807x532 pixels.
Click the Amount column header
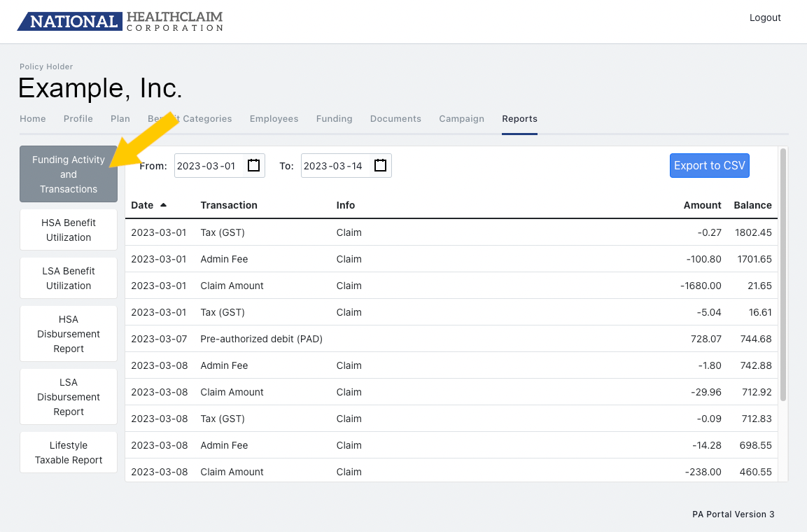point(702,205)
